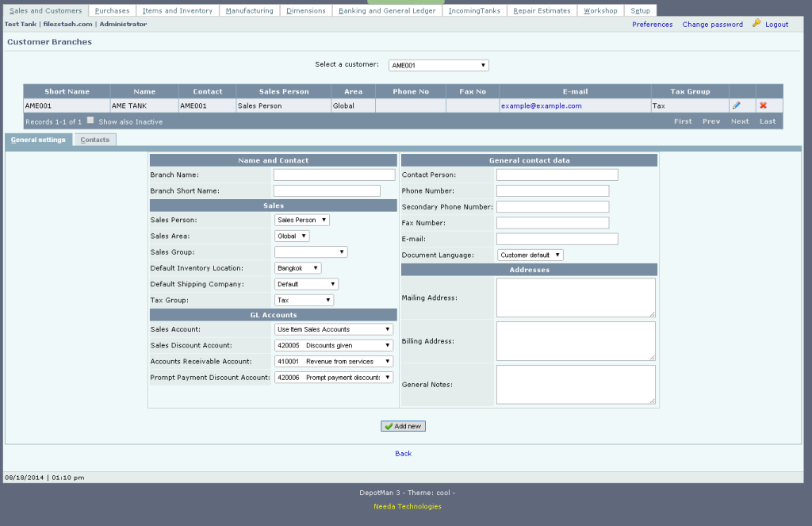Open Banking and General Ledger tab

tap(387, 10)
